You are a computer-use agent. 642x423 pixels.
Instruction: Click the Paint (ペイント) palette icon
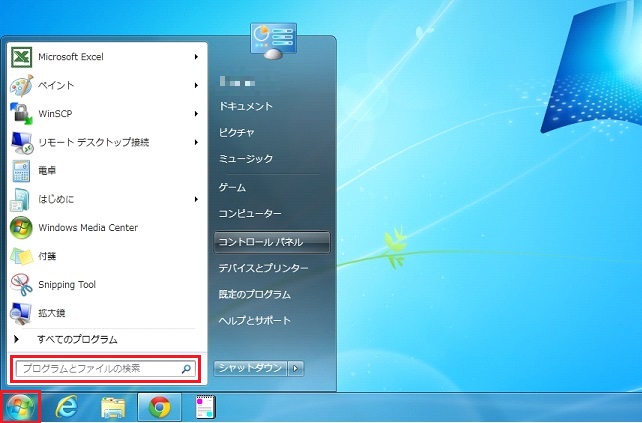[x=21, y=86]
